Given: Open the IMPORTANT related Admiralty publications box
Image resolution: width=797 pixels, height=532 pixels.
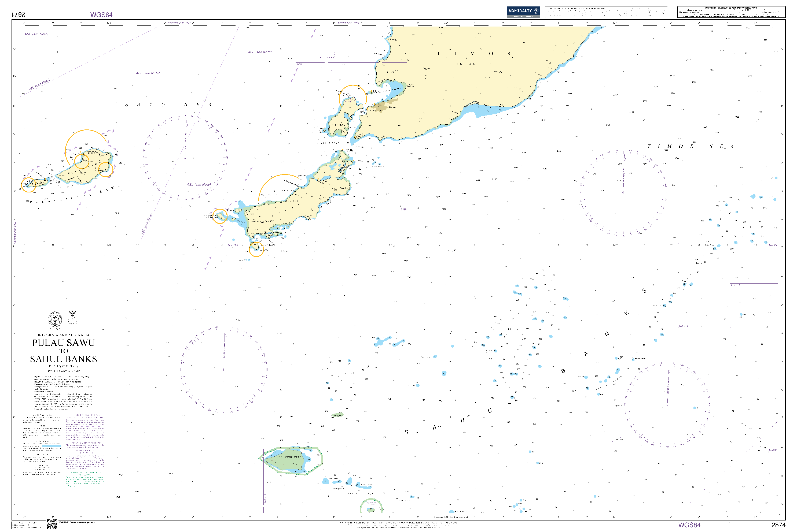Looking at the screenshot, I should [x=731, y=12].
